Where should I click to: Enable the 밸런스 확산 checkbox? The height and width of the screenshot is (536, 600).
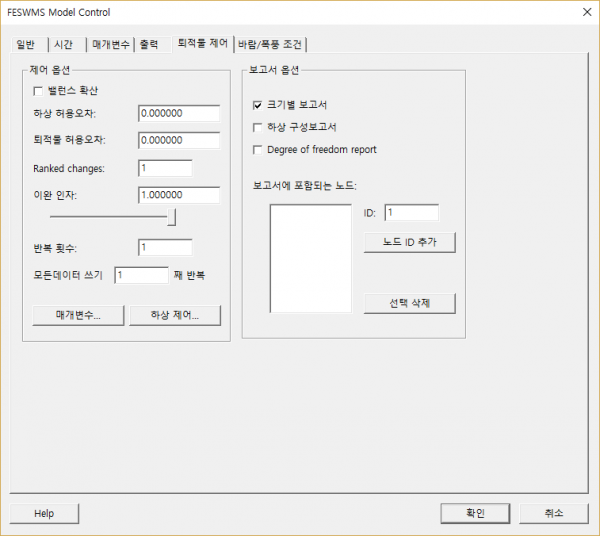pyautogui.click(x=38, y=91)
